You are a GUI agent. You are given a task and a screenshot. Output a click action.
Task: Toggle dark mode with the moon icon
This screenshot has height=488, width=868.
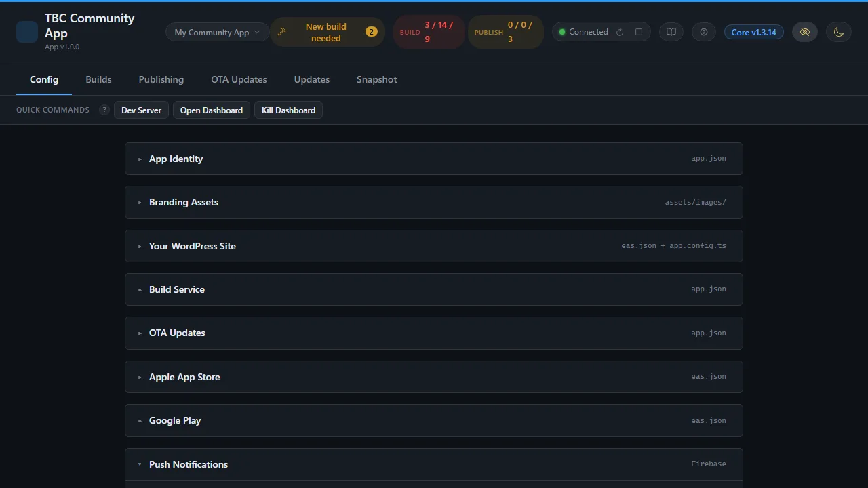click(839, 32)
